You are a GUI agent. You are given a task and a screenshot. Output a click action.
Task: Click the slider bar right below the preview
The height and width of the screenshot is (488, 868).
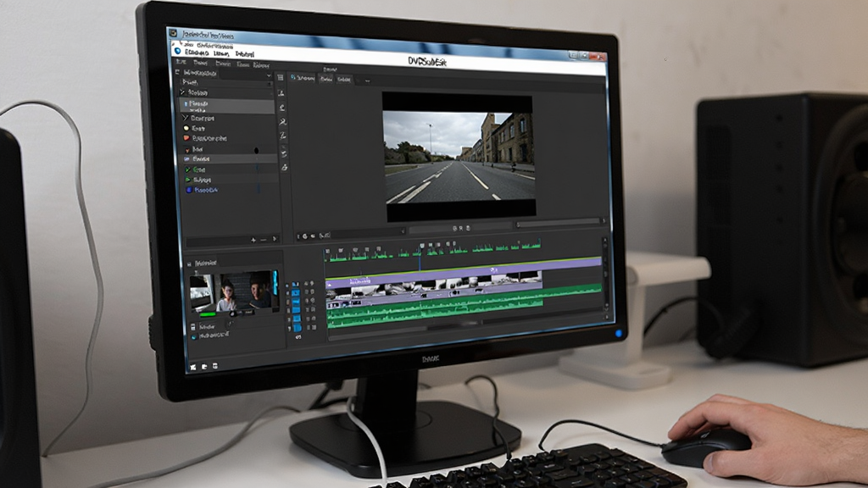[x=558, y=224]
